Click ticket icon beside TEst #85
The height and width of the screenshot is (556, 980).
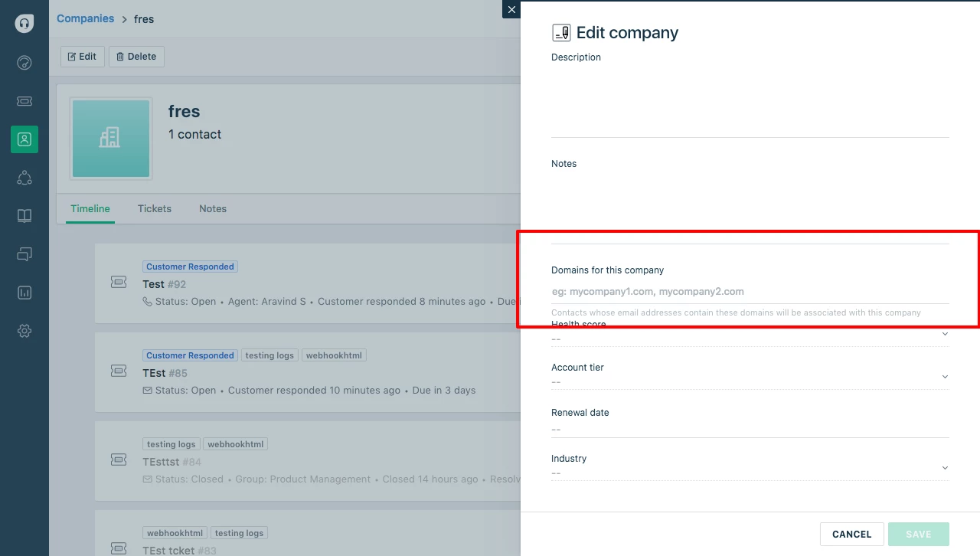(119, 371)
